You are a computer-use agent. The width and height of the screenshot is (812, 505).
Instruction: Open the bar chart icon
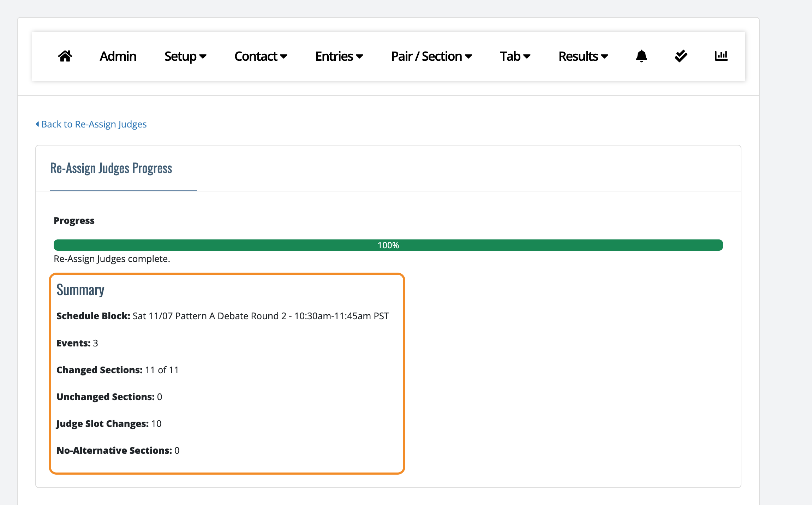721,56
